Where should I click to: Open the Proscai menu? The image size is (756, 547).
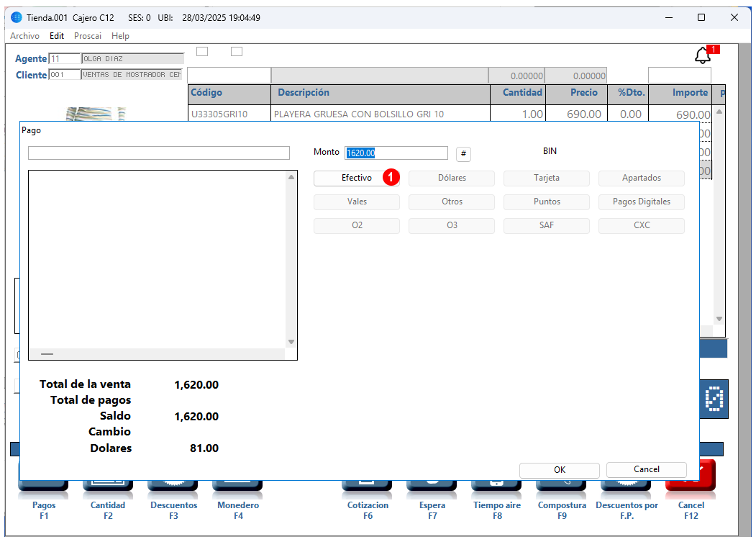tap(88, 36)
